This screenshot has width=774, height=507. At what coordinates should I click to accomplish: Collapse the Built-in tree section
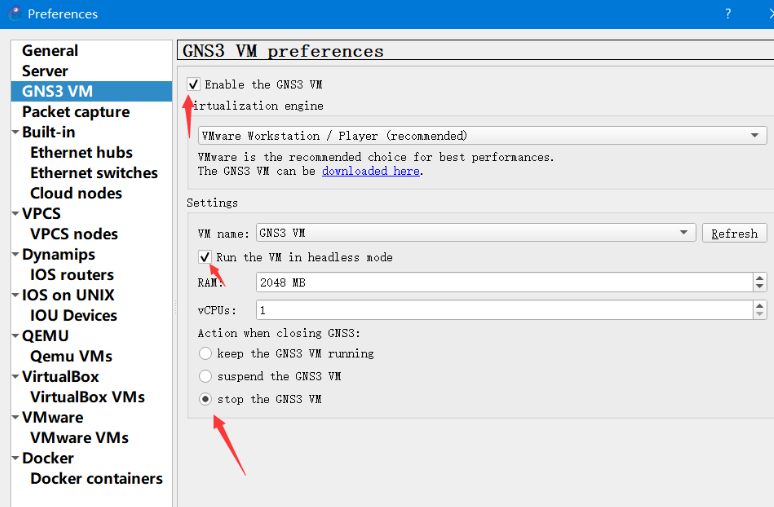15,132
